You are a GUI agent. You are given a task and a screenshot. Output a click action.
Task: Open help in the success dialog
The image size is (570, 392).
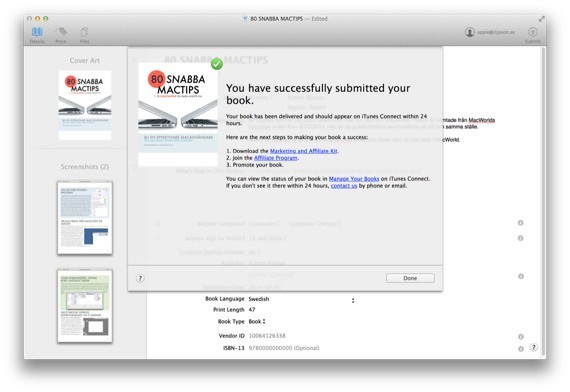[x=140, y=278]
